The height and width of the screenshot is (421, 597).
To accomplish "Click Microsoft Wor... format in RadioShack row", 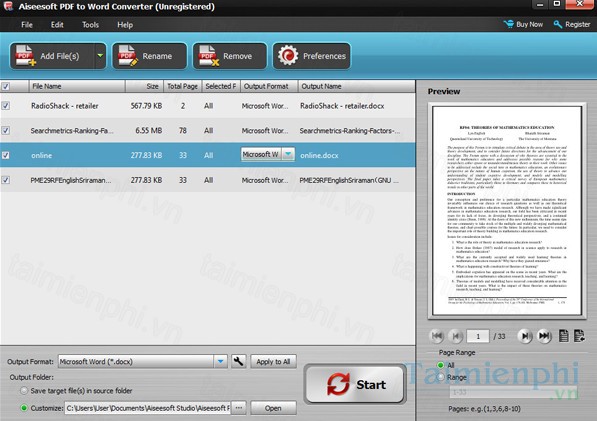I will point(265,106).
